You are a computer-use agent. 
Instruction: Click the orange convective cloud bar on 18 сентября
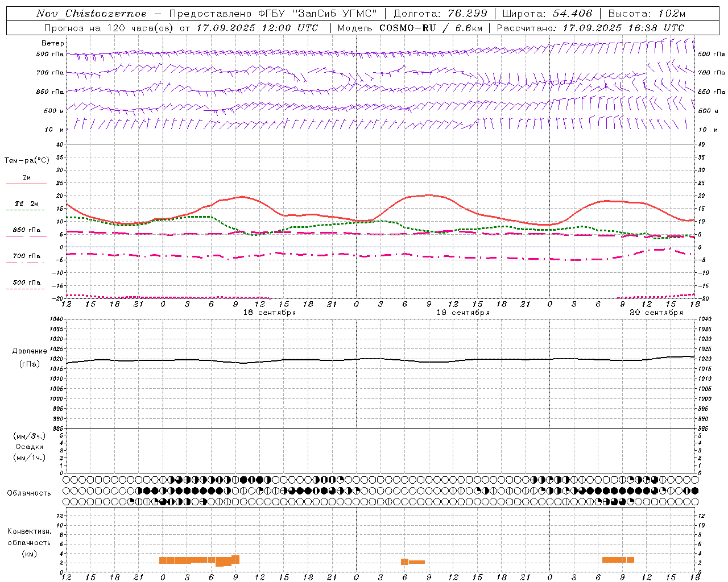point(199,560)
